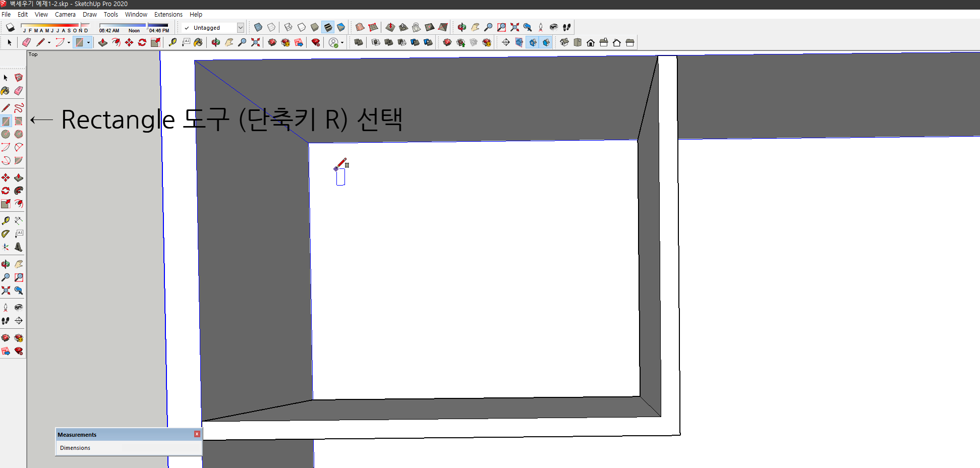Viewport: 980px width, 468px height.
Task: Click the Select arrow tool button
Action: (x=9, y=42)
